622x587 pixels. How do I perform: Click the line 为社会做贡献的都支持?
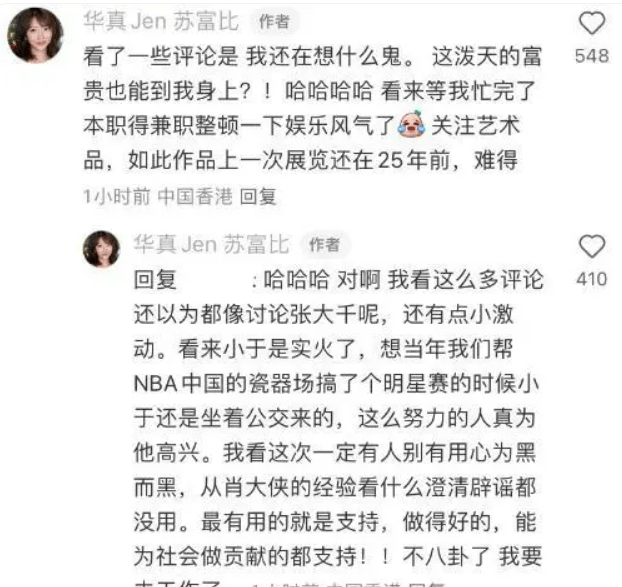338,556
